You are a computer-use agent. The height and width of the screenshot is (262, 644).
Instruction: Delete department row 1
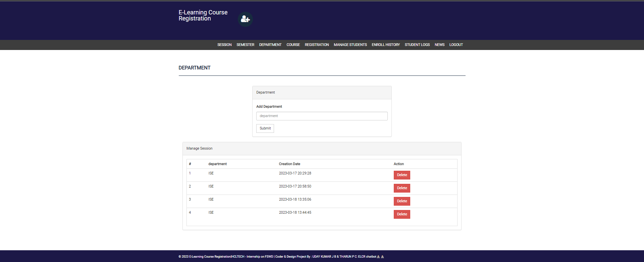pos(402,175)
